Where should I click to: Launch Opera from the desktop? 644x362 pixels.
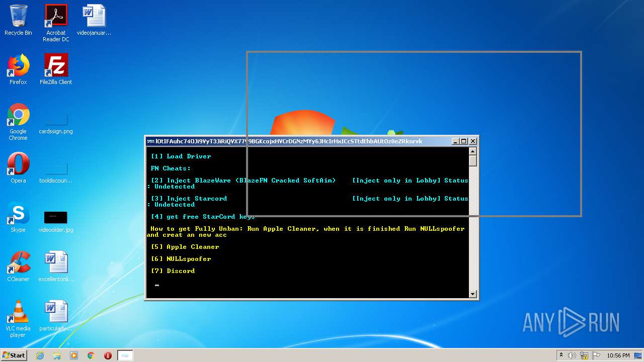click(x=18, y=168)
